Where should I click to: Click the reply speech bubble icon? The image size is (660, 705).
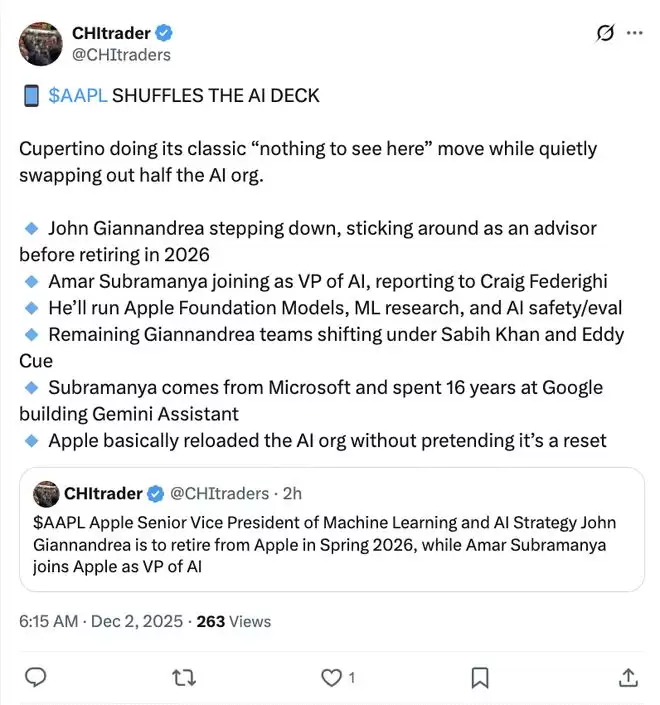[x=35, y=677]
